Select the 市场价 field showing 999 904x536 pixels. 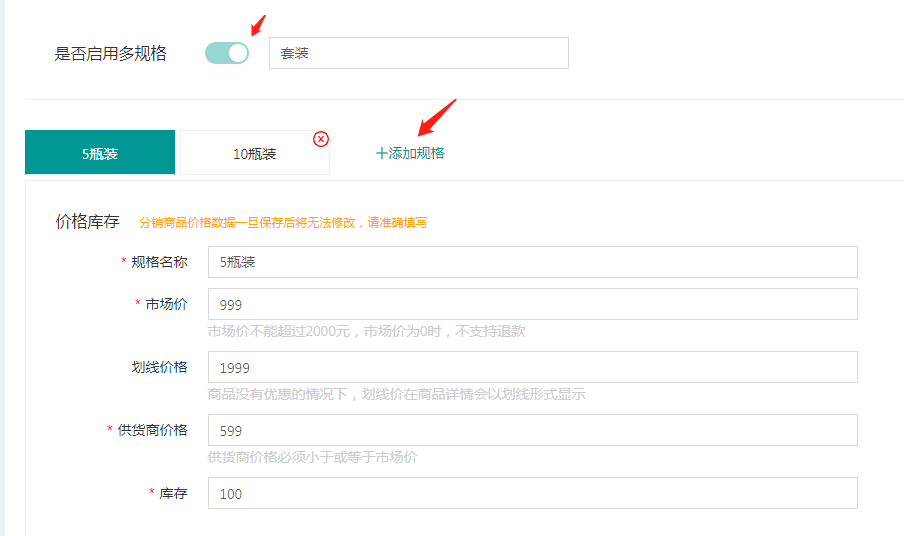tap(532, 305)
